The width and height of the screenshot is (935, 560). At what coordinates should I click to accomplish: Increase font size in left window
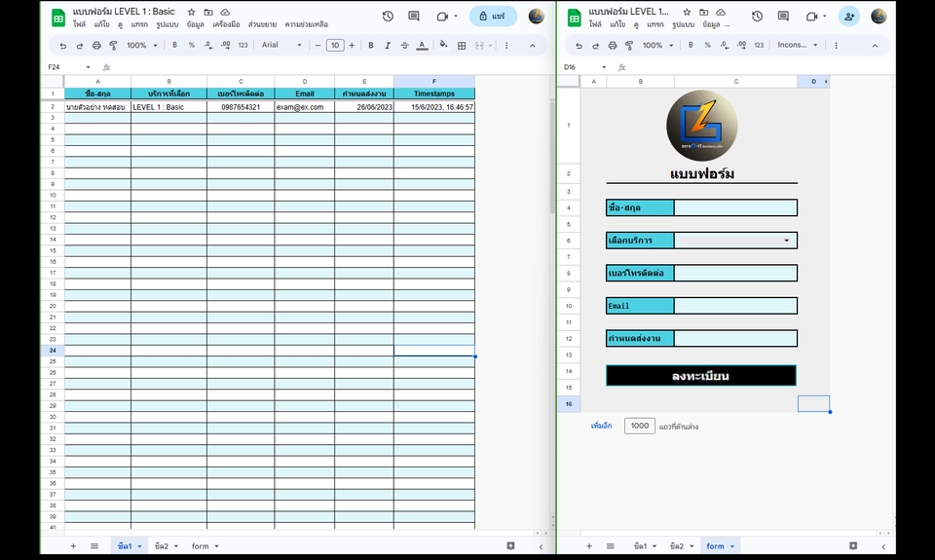tap(352, 46)
